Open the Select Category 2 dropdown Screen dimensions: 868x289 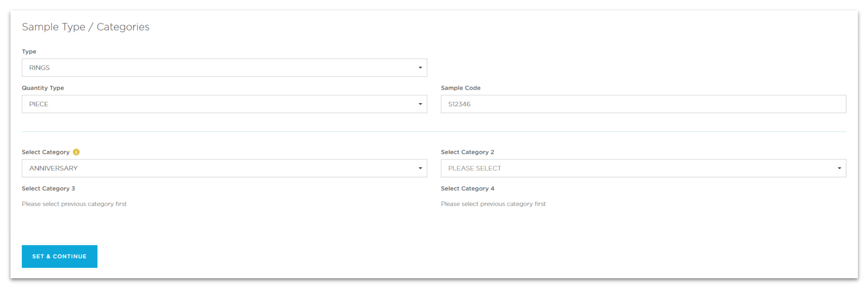pos(643,168)
